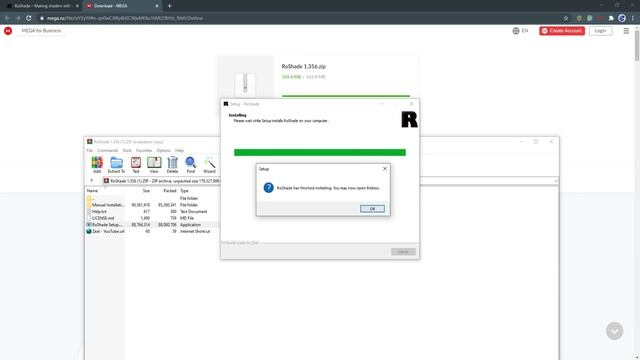Click the View icon in WinRAR toolbar

pyautogui.click(x=154, y=164)
